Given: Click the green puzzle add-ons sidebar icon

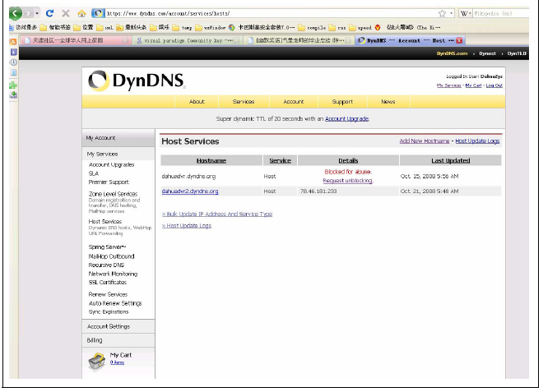Looking at the screenshot, I should (13, 85).
